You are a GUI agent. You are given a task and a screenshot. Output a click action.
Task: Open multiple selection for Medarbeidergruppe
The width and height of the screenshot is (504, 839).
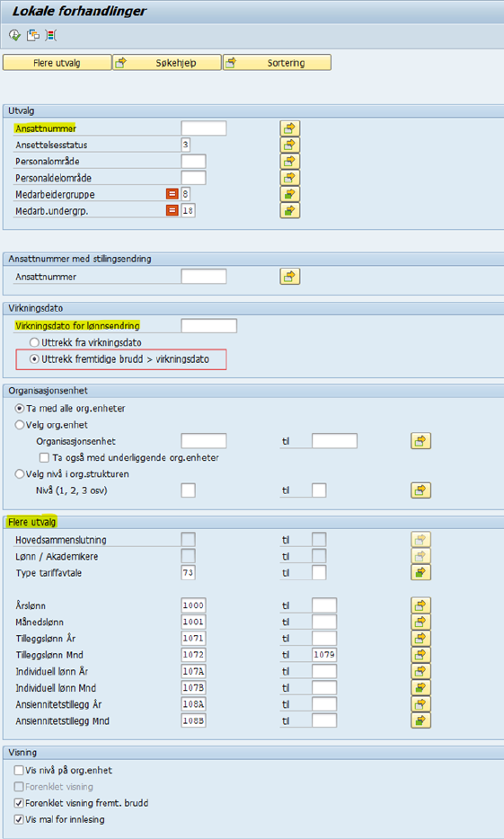[x=289, y=194]
